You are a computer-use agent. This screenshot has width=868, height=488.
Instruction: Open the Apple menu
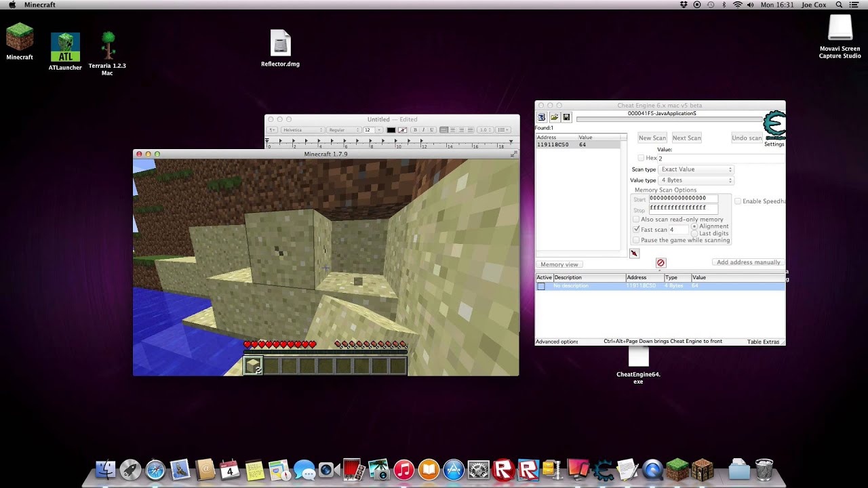point(12,5)
